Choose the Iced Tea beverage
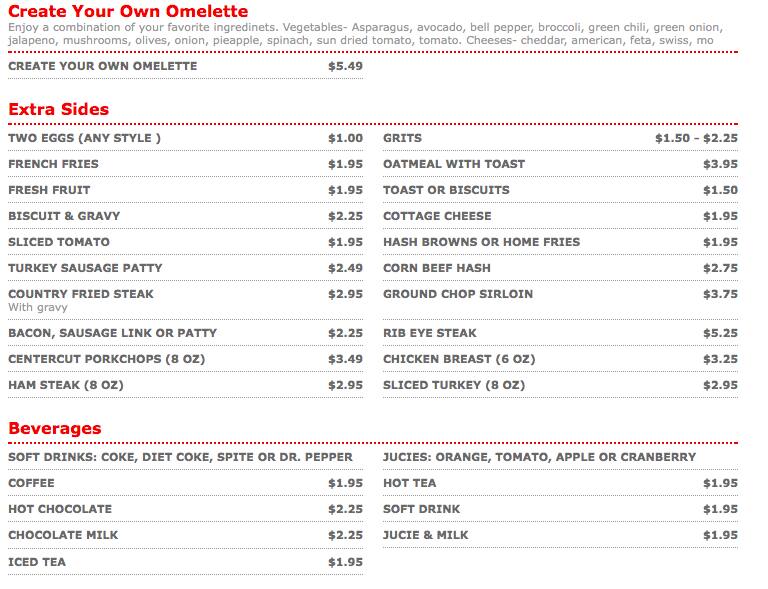The width and height of the screenshot is (768, 589). [x=37, y=562]
